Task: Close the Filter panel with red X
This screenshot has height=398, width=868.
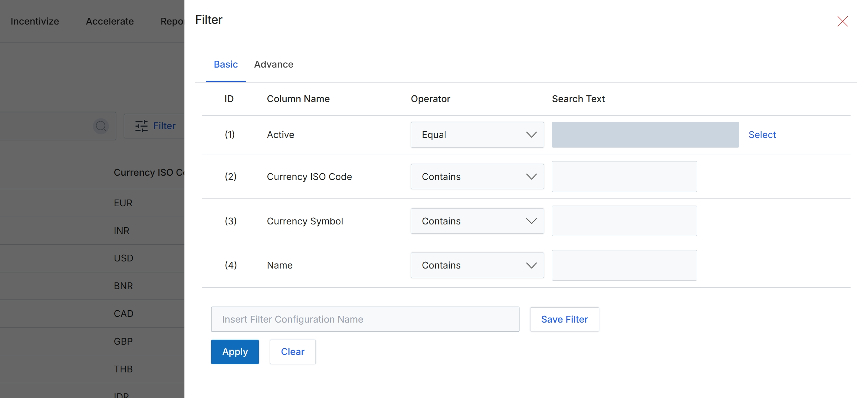Action: point(842,21)
